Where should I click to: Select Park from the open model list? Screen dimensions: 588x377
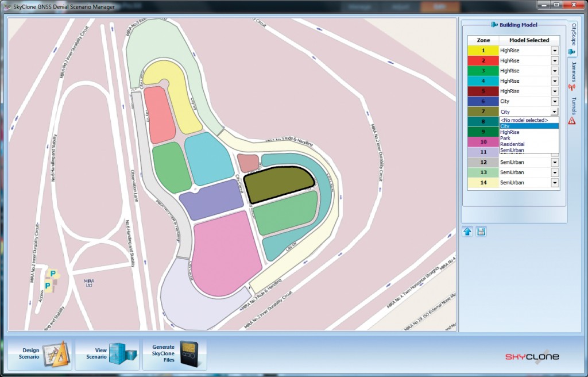505,138
